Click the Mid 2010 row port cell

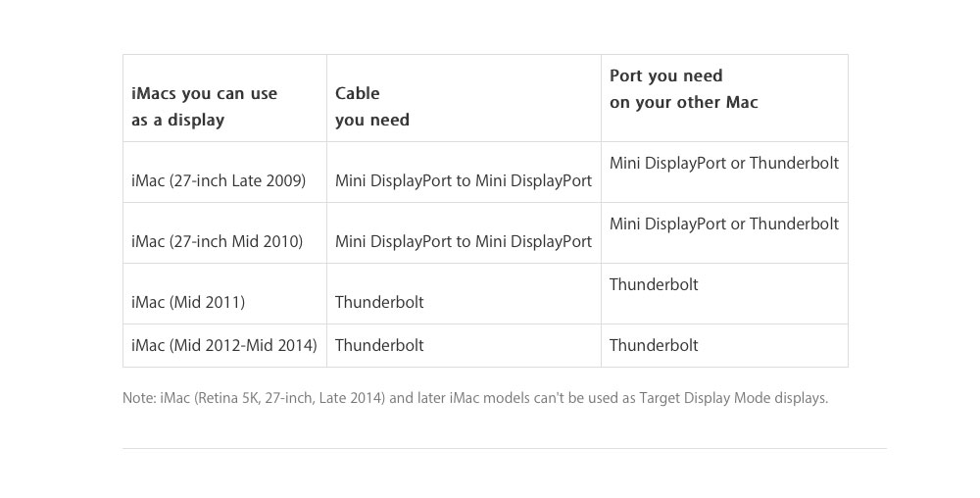[724, 232]
